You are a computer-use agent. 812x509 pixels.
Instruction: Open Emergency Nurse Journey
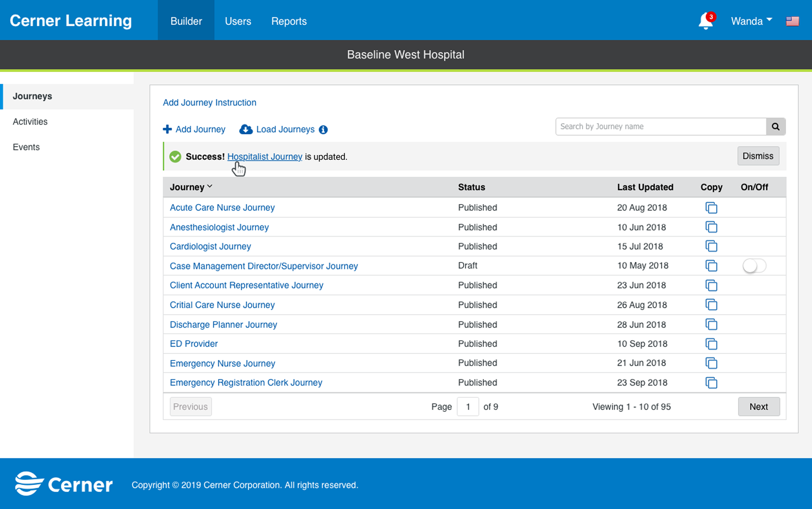[222, 363]
